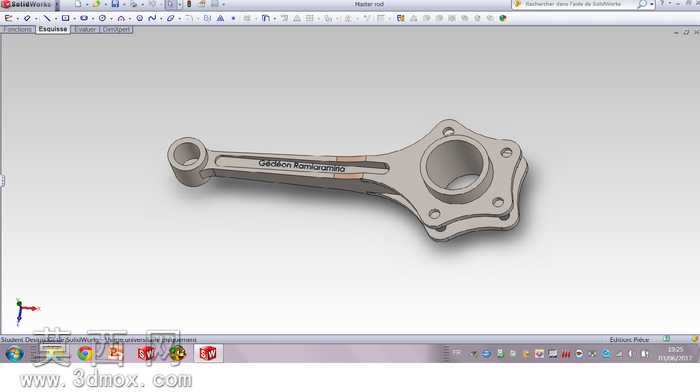
Task: Click the Windows Start orb
Action: (x=14, y=354)
